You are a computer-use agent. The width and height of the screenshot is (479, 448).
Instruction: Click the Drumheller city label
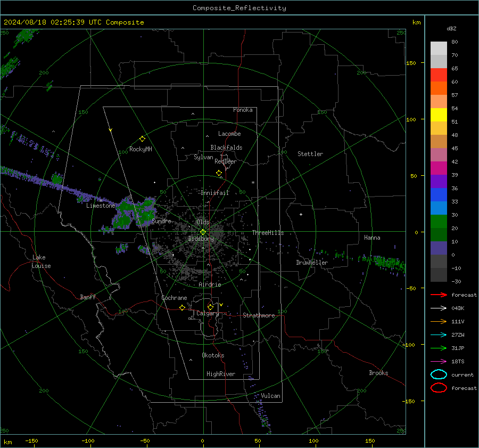(x=312, y=263)
